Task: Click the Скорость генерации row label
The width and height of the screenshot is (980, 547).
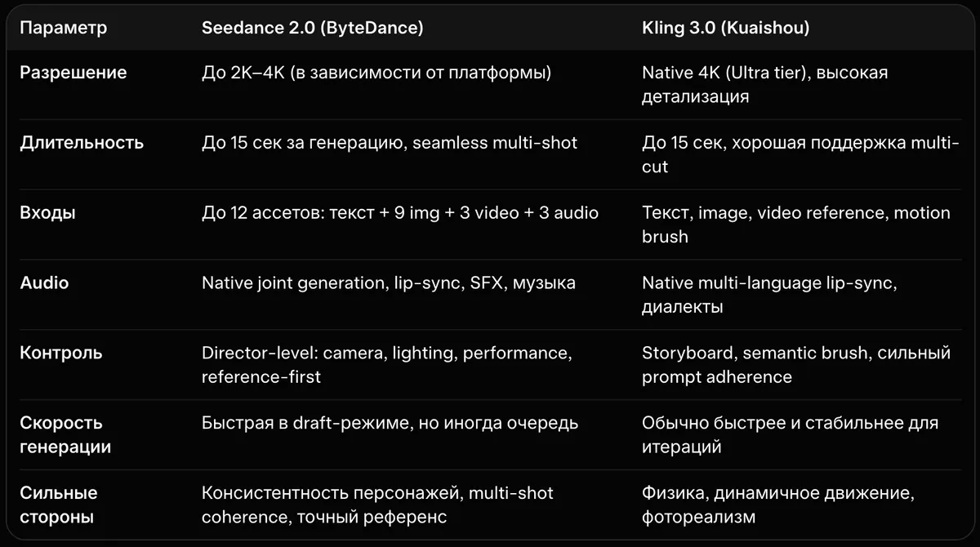Action: click(x=65, y=435)
